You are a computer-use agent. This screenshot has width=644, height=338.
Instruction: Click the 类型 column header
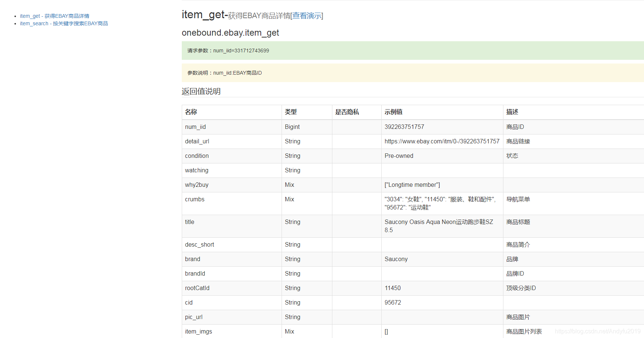click(x=291, y=112)
